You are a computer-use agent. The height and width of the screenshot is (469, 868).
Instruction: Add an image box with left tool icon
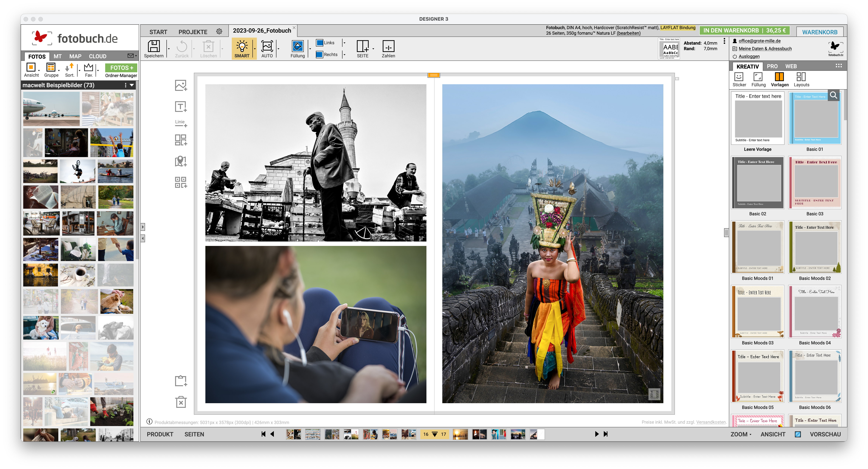[x=181, y=86]
